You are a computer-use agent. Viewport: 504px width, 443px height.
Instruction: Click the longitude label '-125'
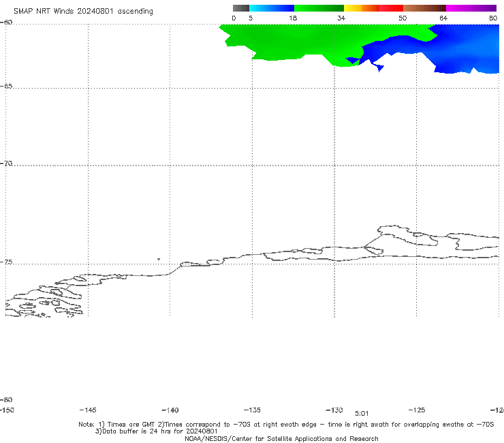(x=417, y=410)
